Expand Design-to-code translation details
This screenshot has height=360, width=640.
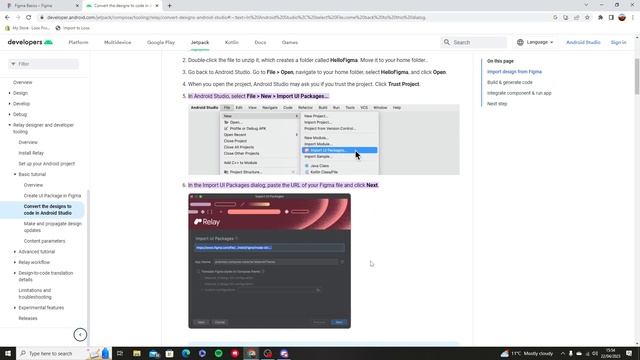(15, 273)
